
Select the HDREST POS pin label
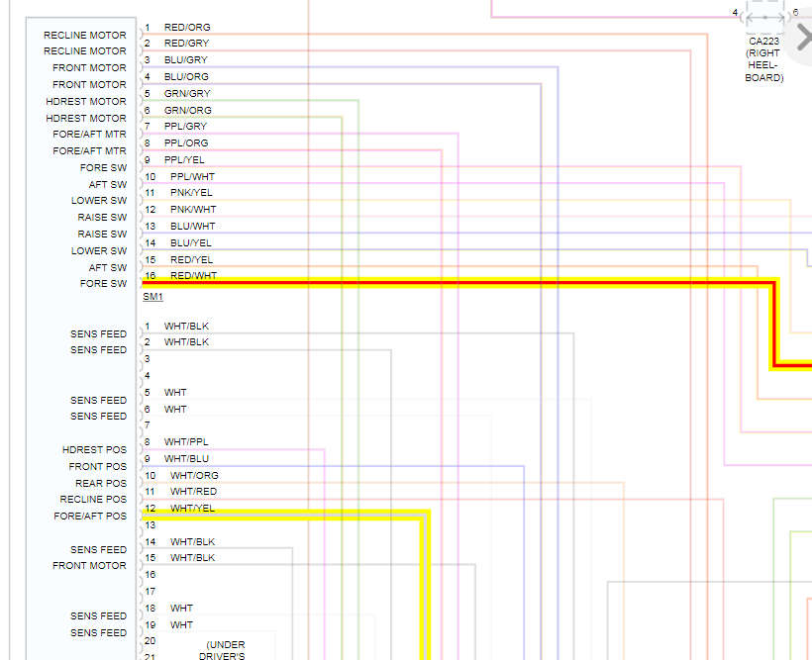94,449
